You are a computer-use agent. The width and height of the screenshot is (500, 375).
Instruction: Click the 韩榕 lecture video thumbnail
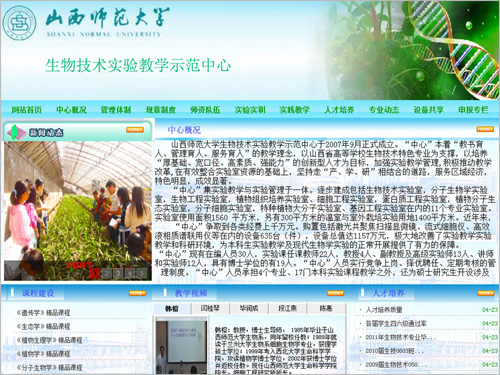[x=182, y=345]
